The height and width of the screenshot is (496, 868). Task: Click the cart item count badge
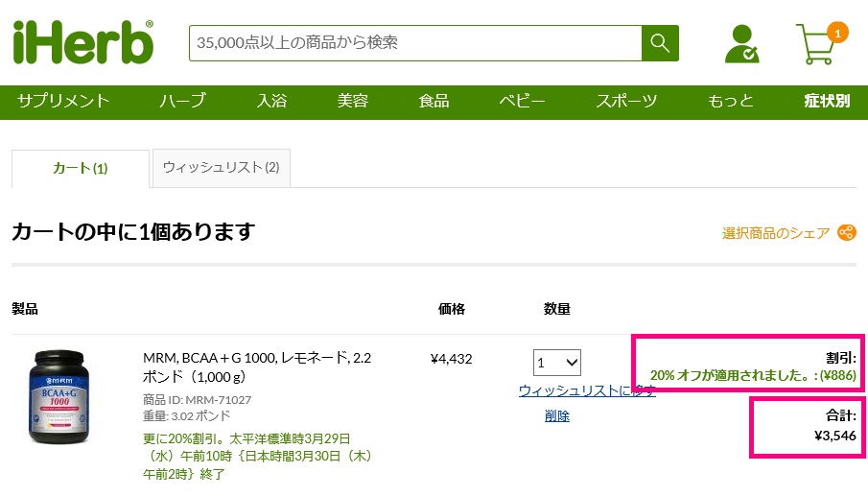[x=836, y=33]
